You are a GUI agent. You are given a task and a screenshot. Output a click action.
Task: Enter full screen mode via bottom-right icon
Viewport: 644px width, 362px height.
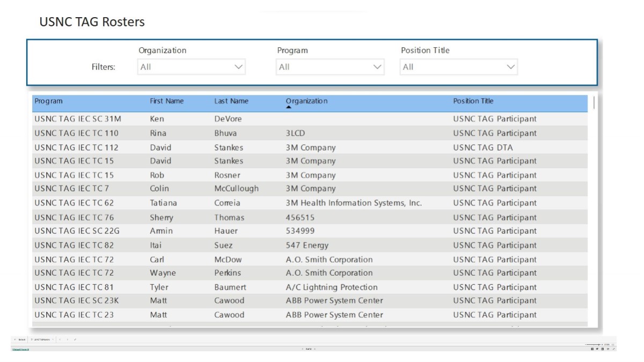click(x=613, y=349)
